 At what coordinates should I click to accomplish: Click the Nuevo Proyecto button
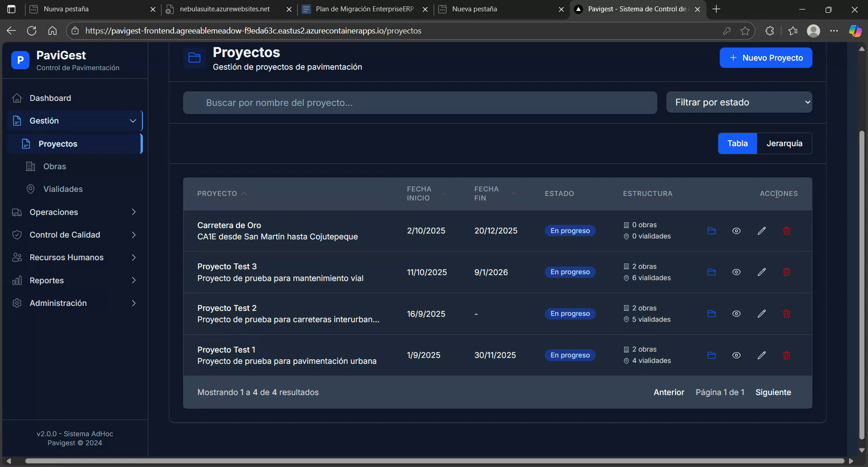(766, 57)
